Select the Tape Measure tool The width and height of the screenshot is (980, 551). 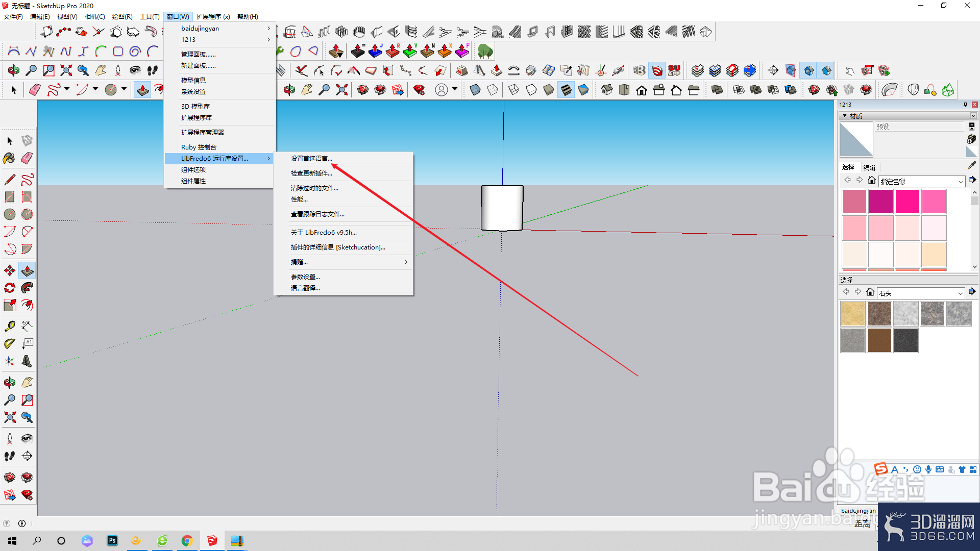point(9,326)
